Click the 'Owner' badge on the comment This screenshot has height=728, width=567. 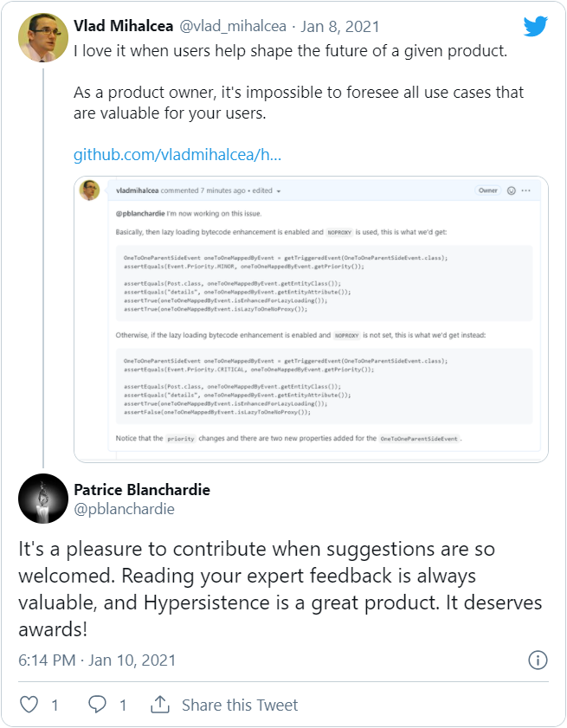point(489,190)
